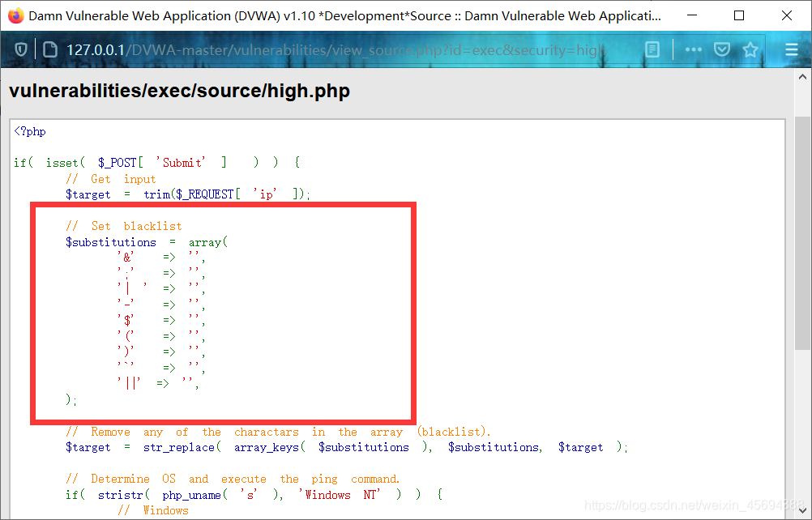Click the 'str_replace(' function text

(x=182, y=447)
